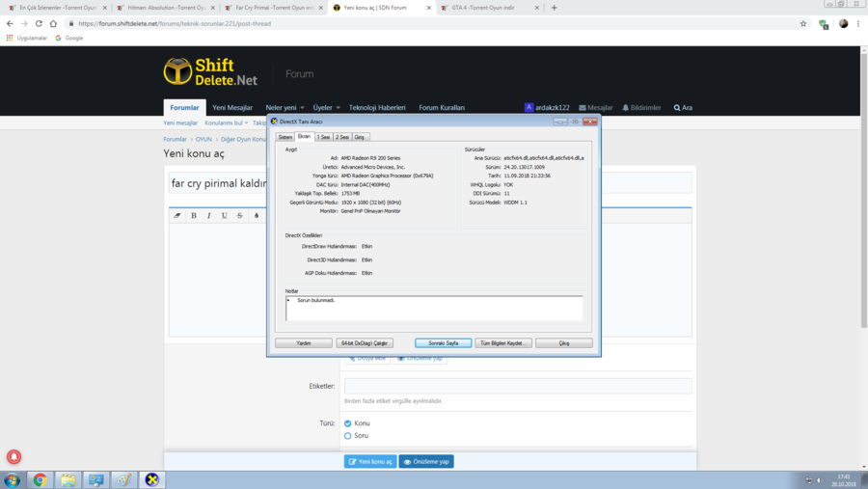Expand the Neler yeni dropdown arrow

click(x=302, y=108)
